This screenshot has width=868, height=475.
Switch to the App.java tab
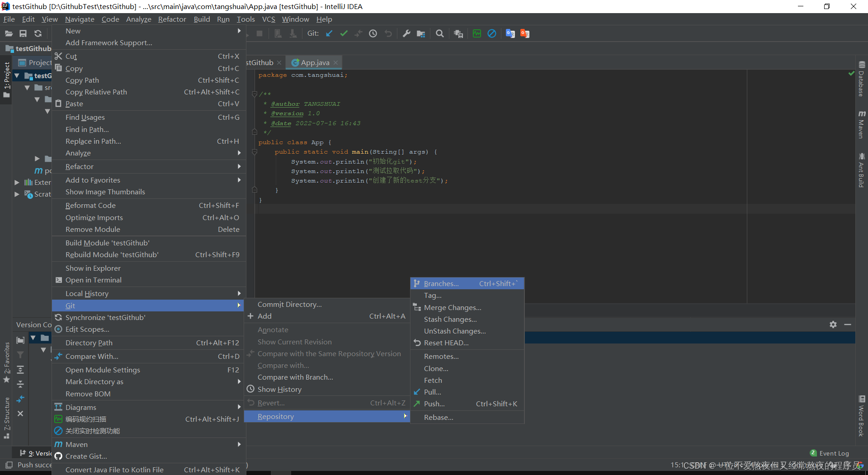(315, 63)
